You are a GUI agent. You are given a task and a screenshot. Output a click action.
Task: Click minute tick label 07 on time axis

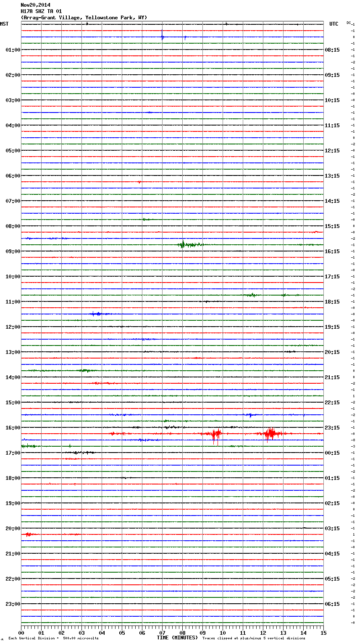pos(162,633)
